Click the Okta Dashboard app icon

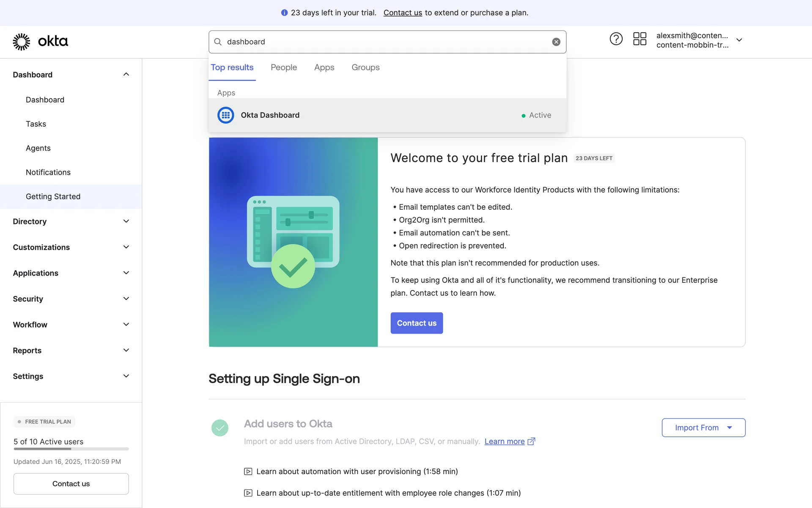point(226,115)
